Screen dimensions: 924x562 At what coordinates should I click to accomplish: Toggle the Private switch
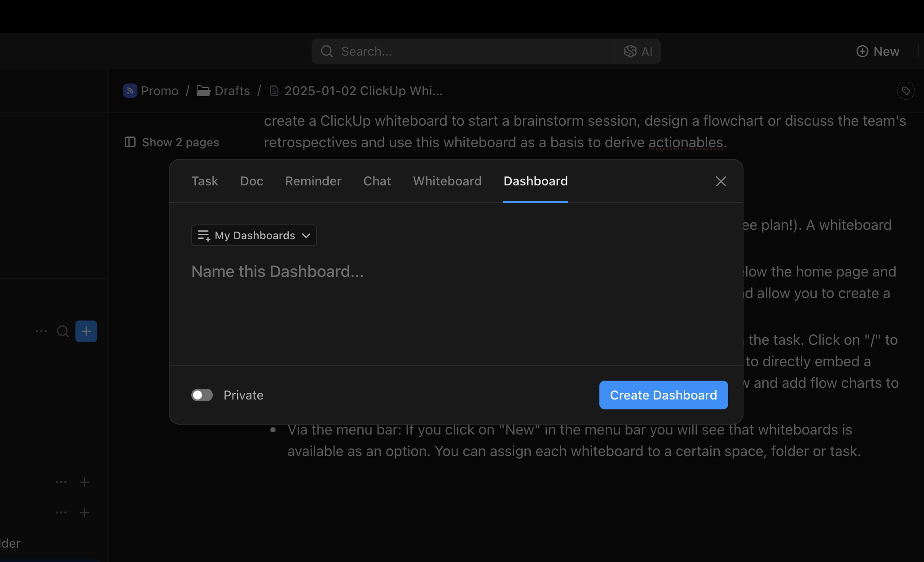click(202, 395)
